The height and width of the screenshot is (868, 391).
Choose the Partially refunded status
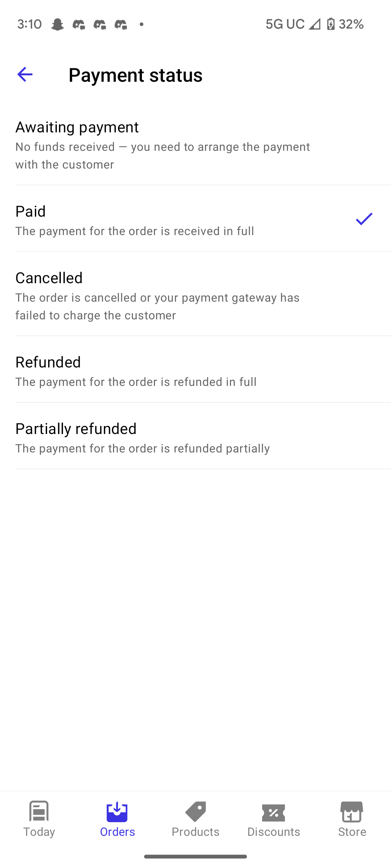tap(195, 437)
